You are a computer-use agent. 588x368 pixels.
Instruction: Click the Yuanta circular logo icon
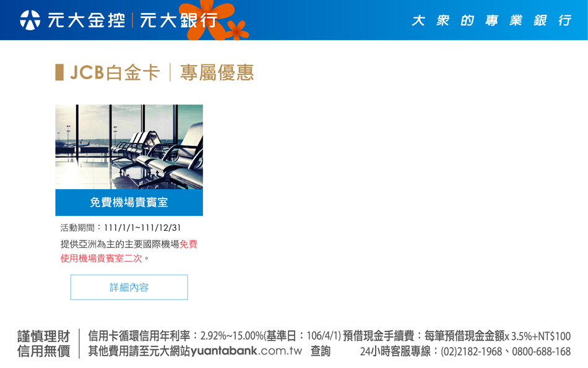pyautogui.click(x=30, y=20)
